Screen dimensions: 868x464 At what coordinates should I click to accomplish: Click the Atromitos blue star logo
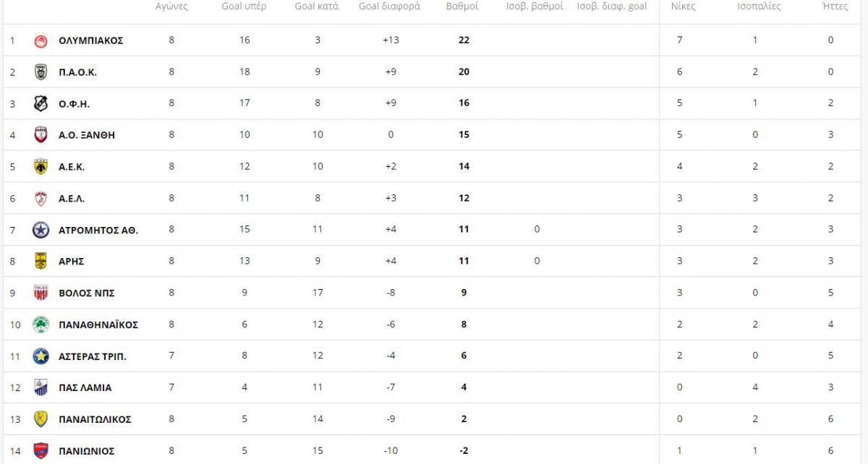coord(41,230)
